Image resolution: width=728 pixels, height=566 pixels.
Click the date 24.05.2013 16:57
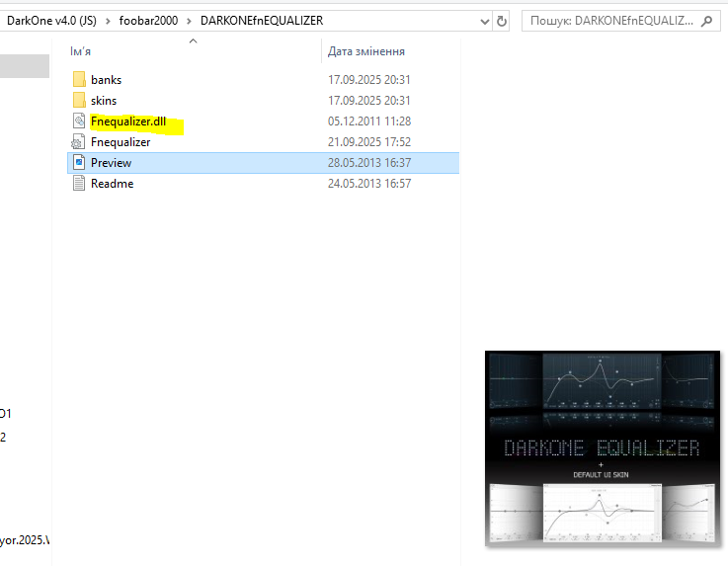369,184
